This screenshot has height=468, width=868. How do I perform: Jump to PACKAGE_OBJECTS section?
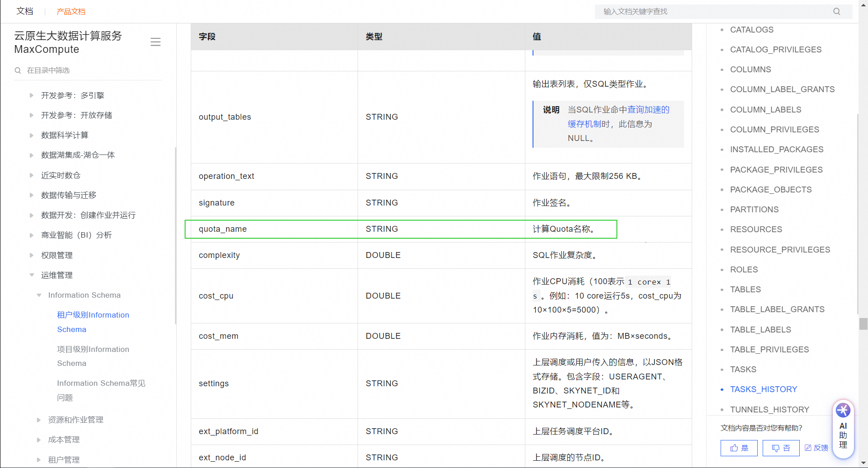pos(771,190)
